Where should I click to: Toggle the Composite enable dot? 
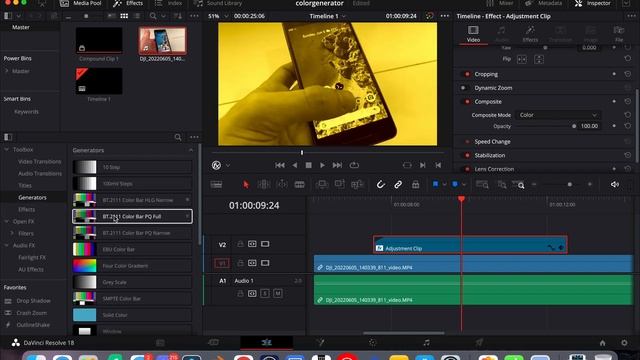[467, 102]
